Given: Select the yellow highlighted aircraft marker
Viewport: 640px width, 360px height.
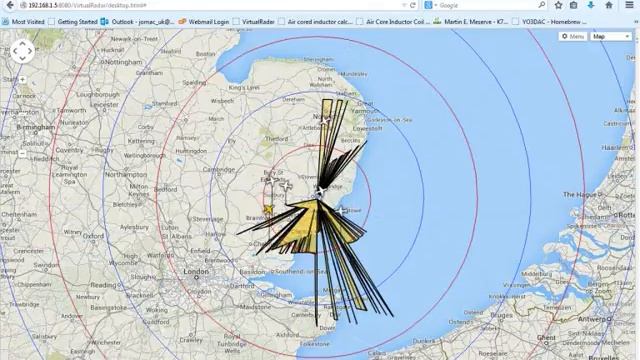Looking at the screenshot, I should point(268,210).
